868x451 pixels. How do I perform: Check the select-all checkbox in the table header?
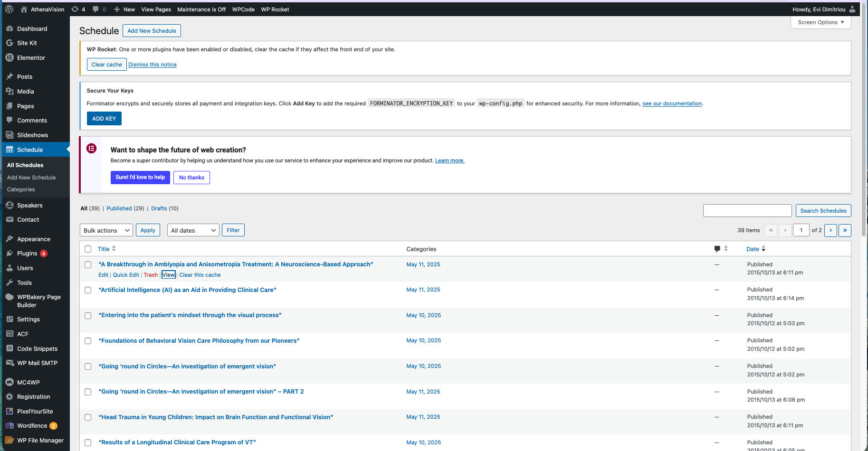88,249
